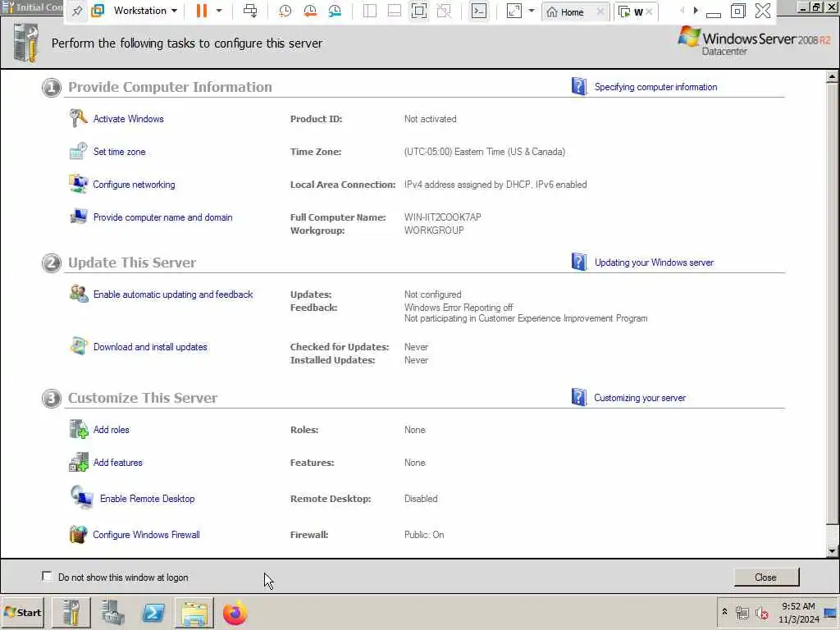Viewport: 840px width, 630px height.
Task: Expand the power options arrow beside pause
Action: (x=219, y=11)
